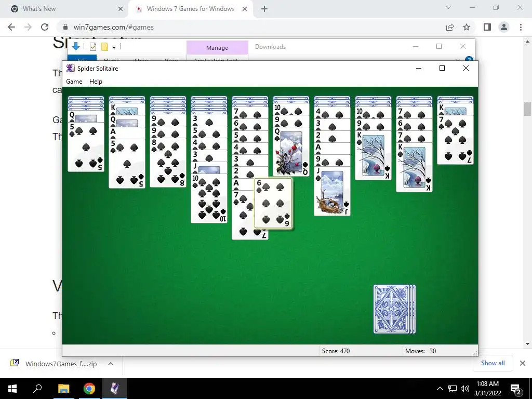Select the Jack of spades with bird nest
This screenshot has width=532, height=399.
(332, 191)
